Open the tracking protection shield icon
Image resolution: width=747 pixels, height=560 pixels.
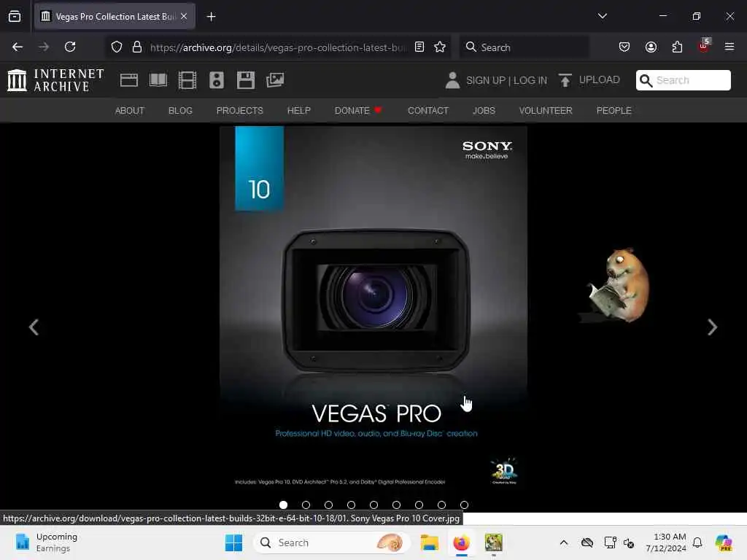coord(117,47)
